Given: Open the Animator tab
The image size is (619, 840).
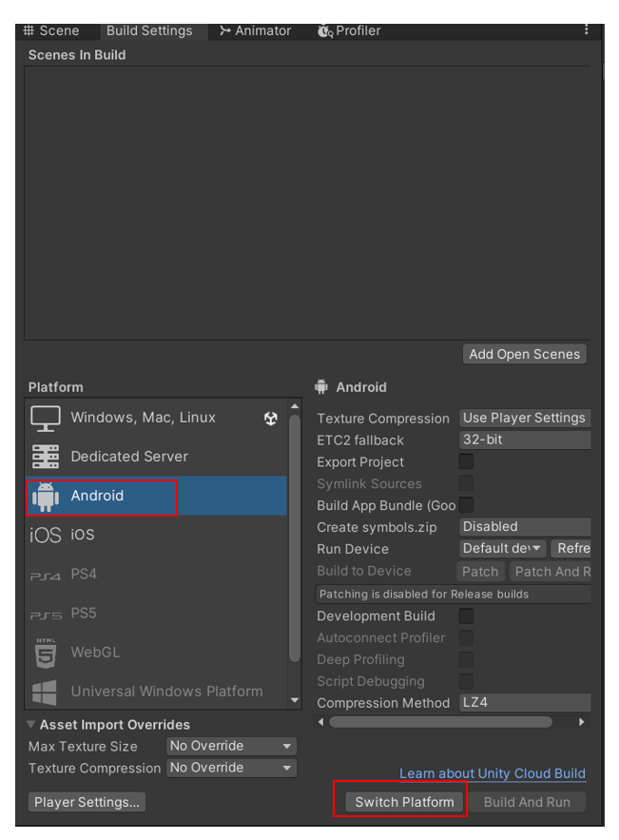Looking at the screenshot, I should click(x=256, y=31).
